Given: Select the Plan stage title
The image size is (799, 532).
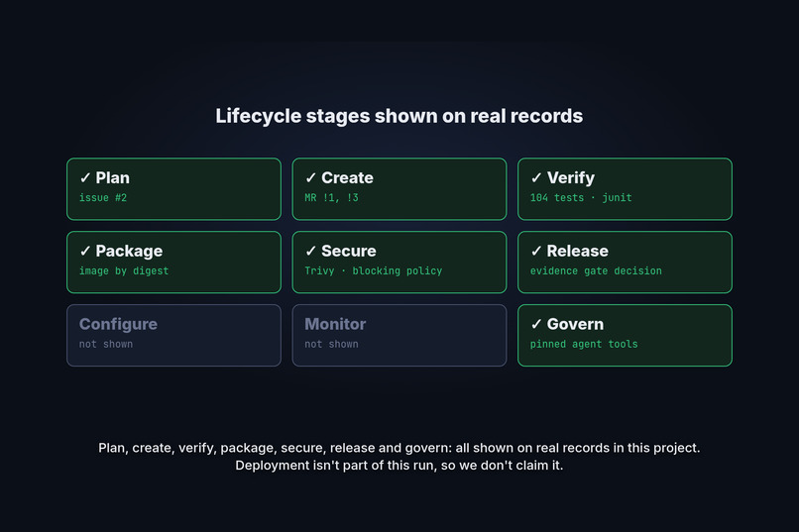Looking at the screenshot, I should [x=113, y=177].
